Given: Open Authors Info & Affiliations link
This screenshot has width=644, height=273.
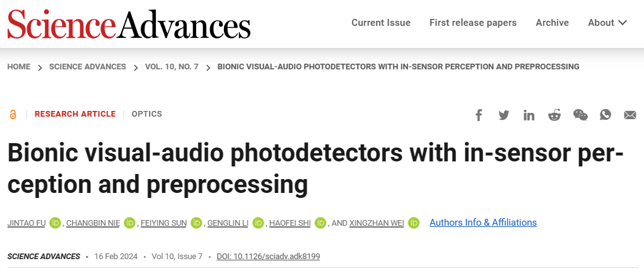Looking at the screenshot, I should pos(483,223).
